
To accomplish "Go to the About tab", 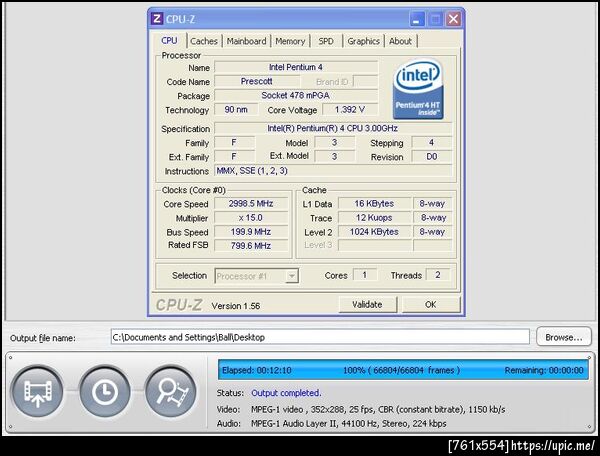I will point(400,41).
